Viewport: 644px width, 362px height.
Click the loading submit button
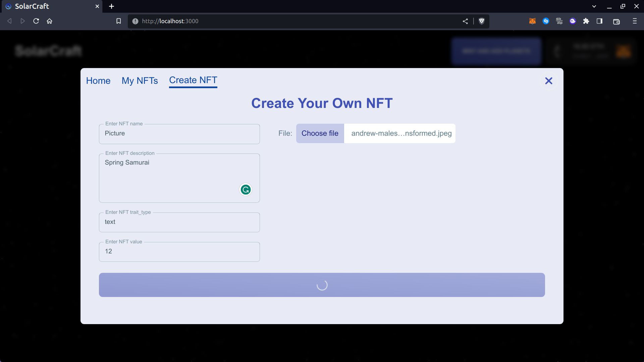pyautogui.click(x=322, y=285)
